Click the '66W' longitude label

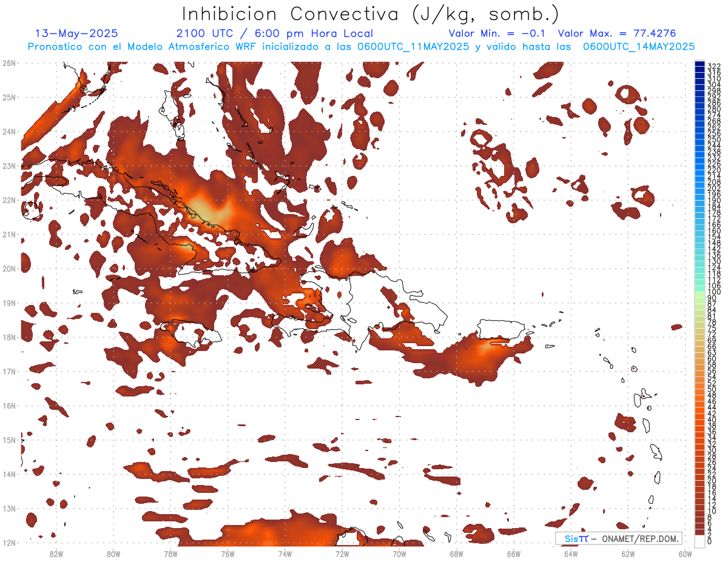click(514, 554)
